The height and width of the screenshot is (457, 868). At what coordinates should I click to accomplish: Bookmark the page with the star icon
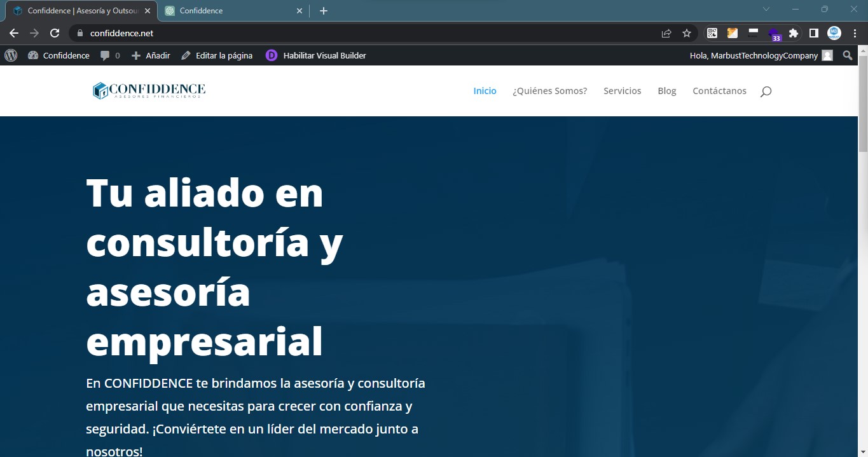tap(686, 32)
